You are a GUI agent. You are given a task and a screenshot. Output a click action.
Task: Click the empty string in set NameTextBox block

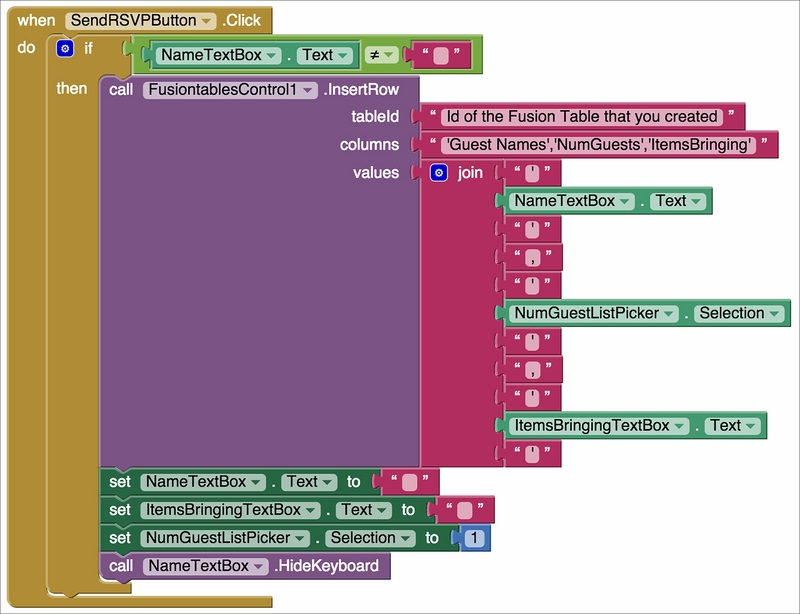409,482
